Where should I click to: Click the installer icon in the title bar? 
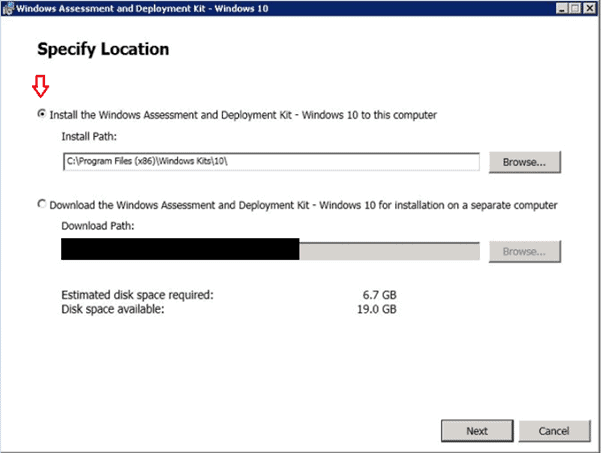pyautogui.click(x=8, y=8)
